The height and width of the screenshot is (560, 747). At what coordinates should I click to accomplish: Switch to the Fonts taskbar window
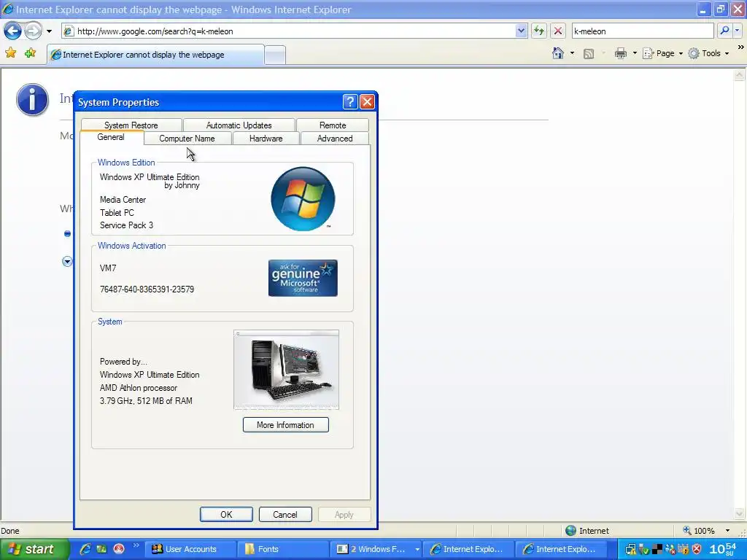(284, 549)
